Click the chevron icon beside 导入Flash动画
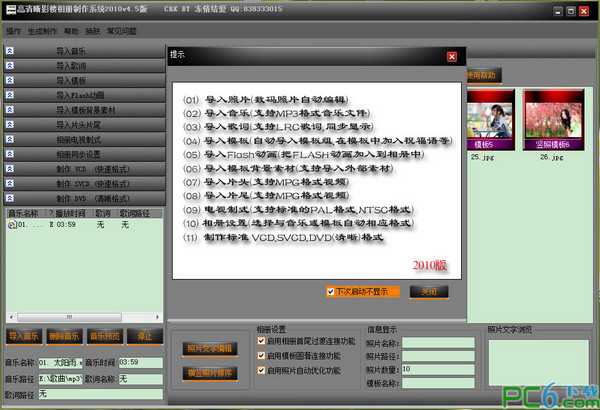The width and height of the screenshot is (600, 410). tap(10, 95)
